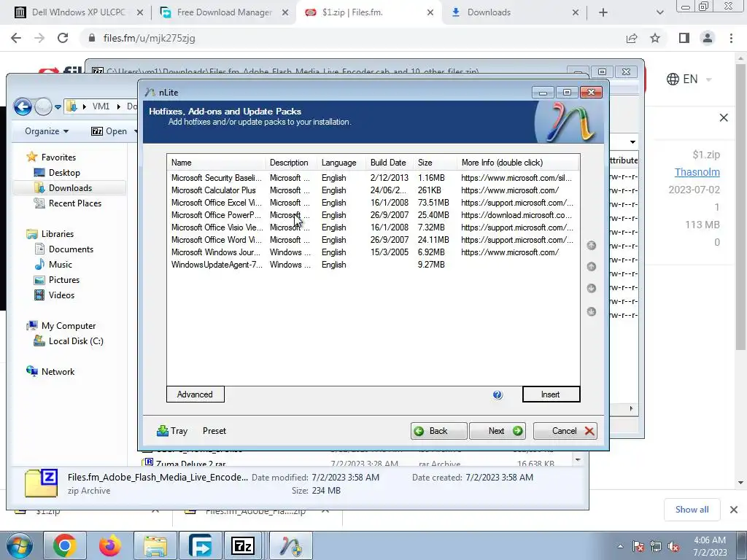Click the files.fm address bar URL
The image size is (747, 560).
149,38
